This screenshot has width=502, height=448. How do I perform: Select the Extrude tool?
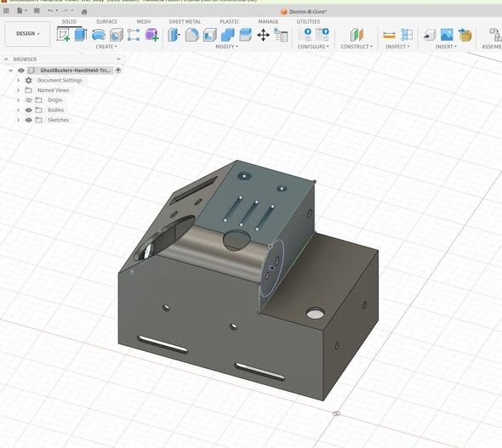pos(81,35)
